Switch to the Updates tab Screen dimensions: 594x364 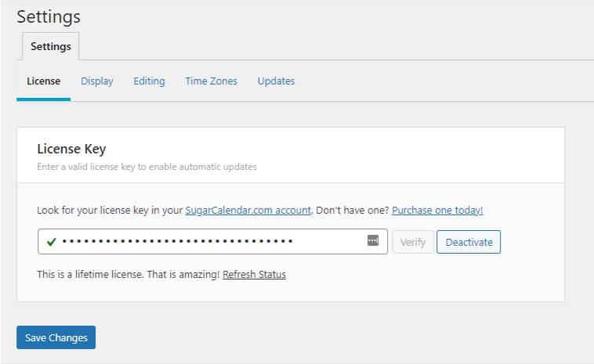coord(276,81)
